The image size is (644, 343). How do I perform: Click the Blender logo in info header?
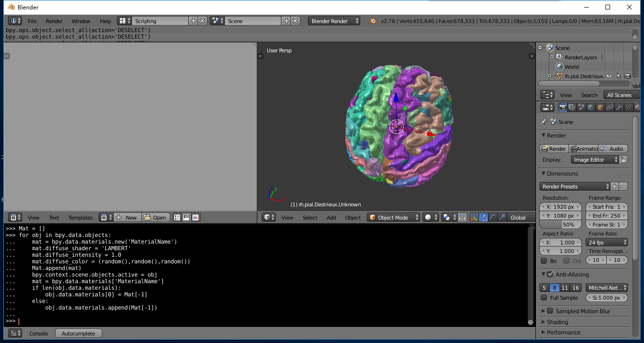373,21
